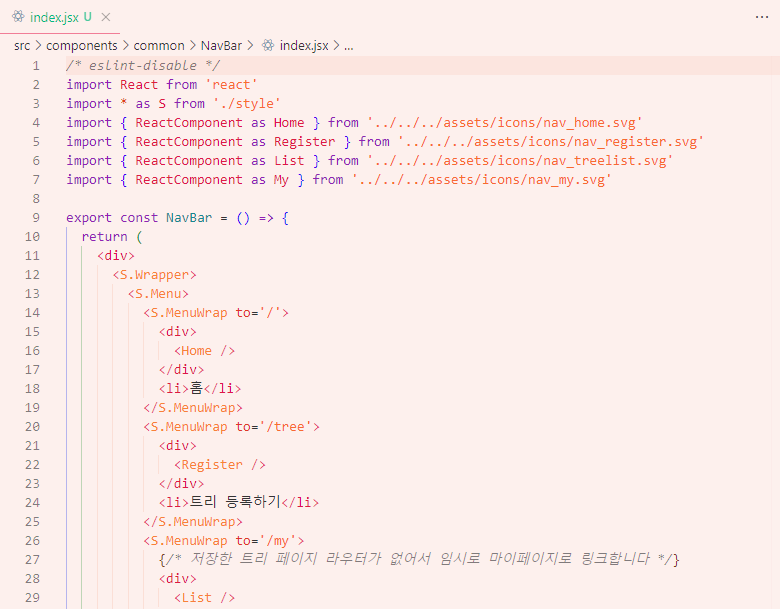The height and width of the screenshot is (609, 780).
Task: Open the components breadcrumb
Action: tap(82, 46)
